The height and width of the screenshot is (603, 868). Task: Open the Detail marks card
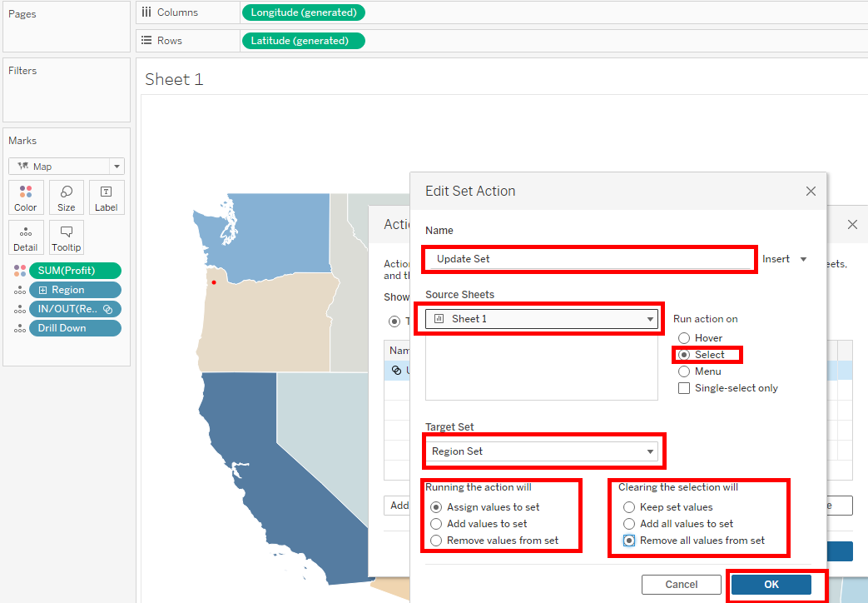coord(26,237)
